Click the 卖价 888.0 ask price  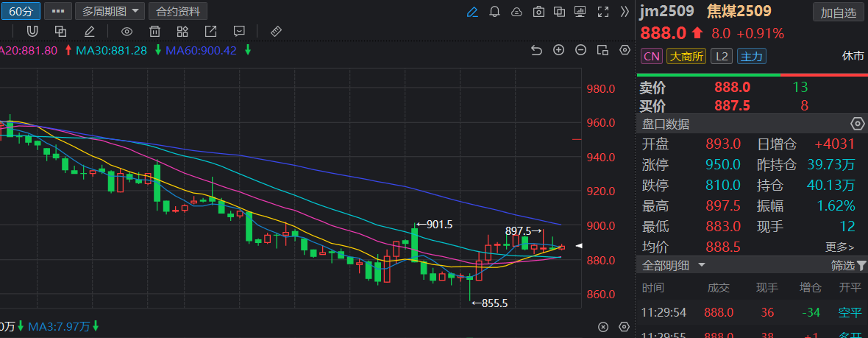733,87
